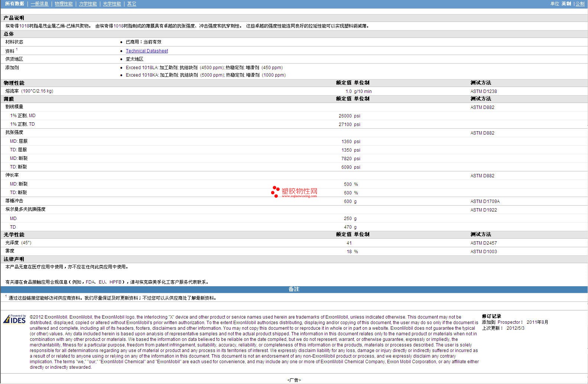Screen dimensions: 588x384
Task: Click the IDES logo in the footer
Action: click(14, 319)
